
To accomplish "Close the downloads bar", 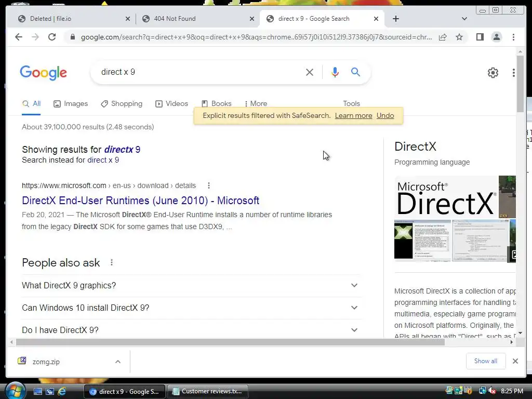I will (515, 361).
